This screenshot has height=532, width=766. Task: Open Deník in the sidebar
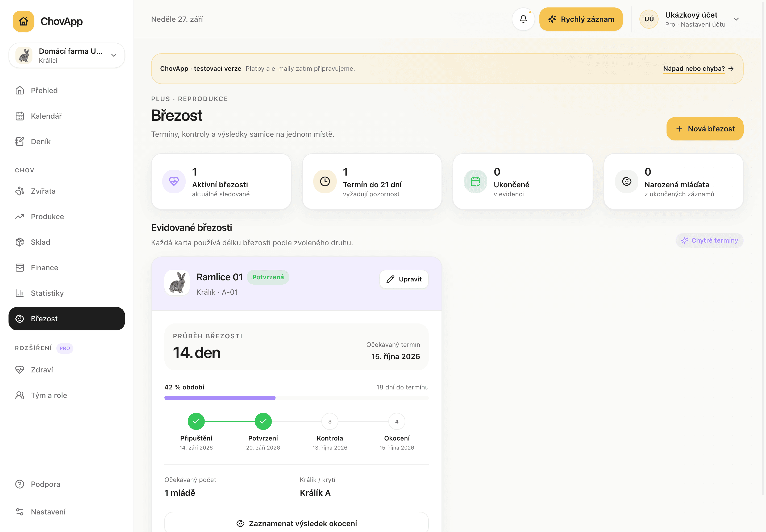pyautogui.click(x=67, y=142)
